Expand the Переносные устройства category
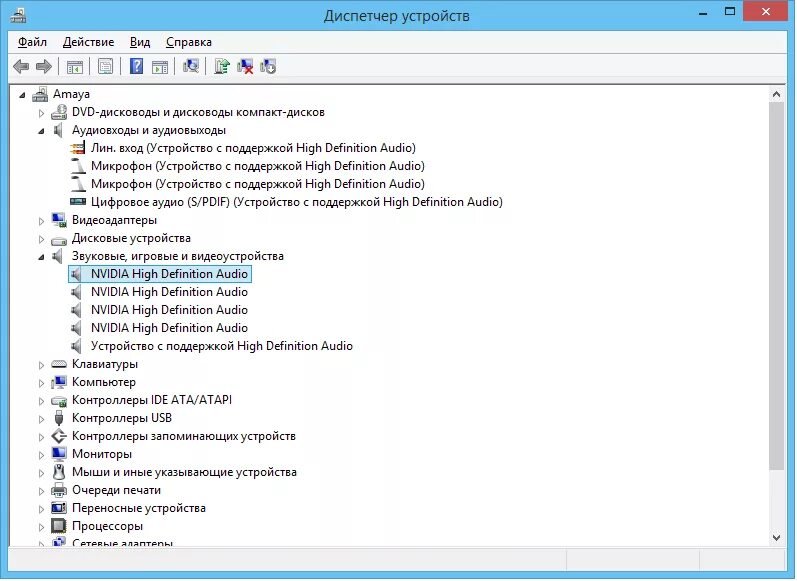This screenshot has height=581, width=797. click(x=42, y=509)
